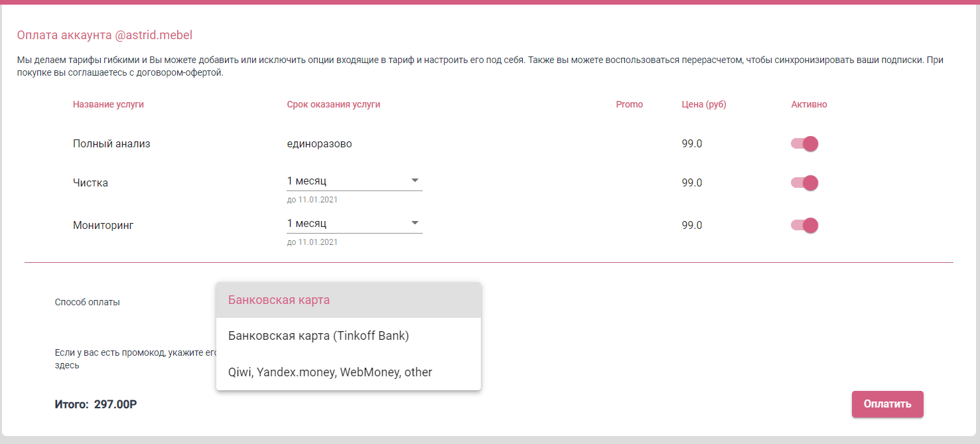Click the "Итого: 297.00Р" total amount
The width and height of the screenshot is (980, 444).
(95, 404)
